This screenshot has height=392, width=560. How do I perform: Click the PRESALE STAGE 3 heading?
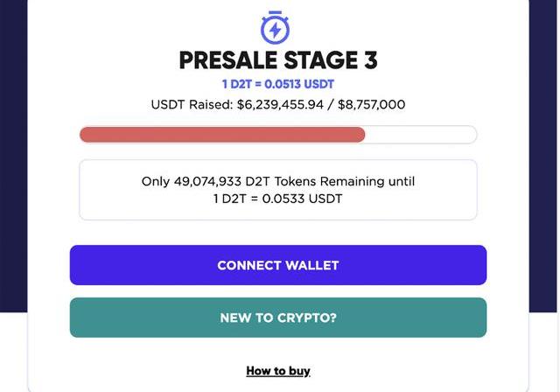click(278, 61)
